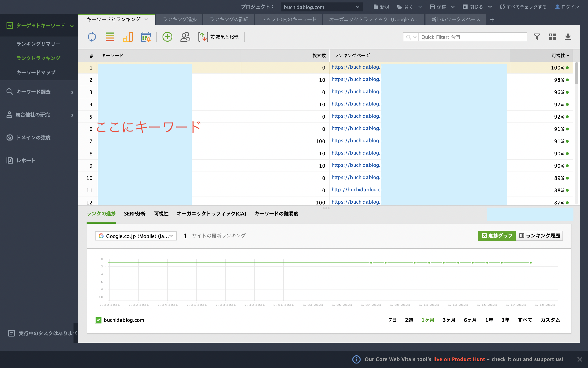The image size is (588, 368).
Task: Open ランクトラッキング in the sidebar
Action: pos(38,58)
